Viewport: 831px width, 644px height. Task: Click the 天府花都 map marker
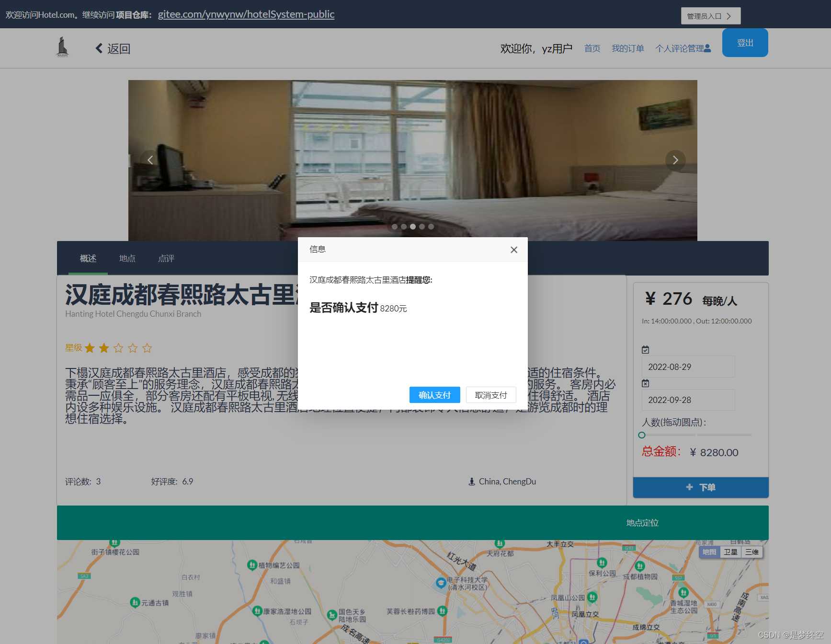click(500, 543)
